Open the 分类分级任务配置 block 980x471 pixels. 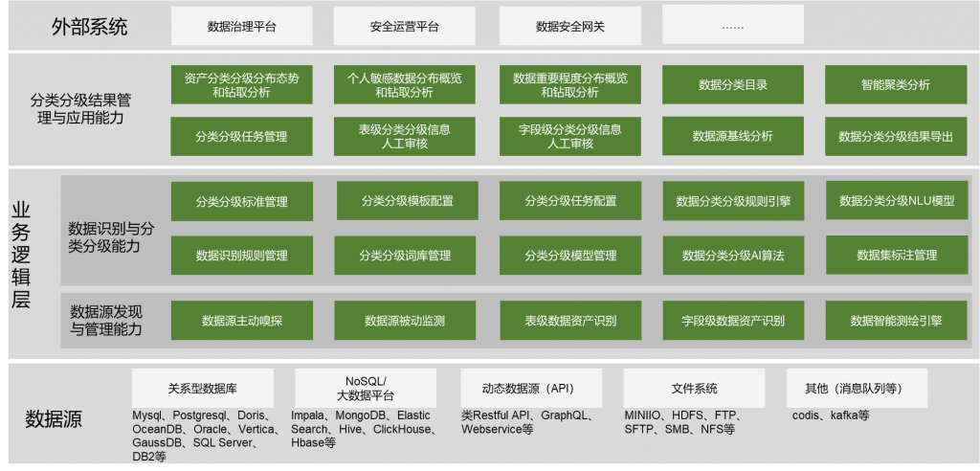570,201
